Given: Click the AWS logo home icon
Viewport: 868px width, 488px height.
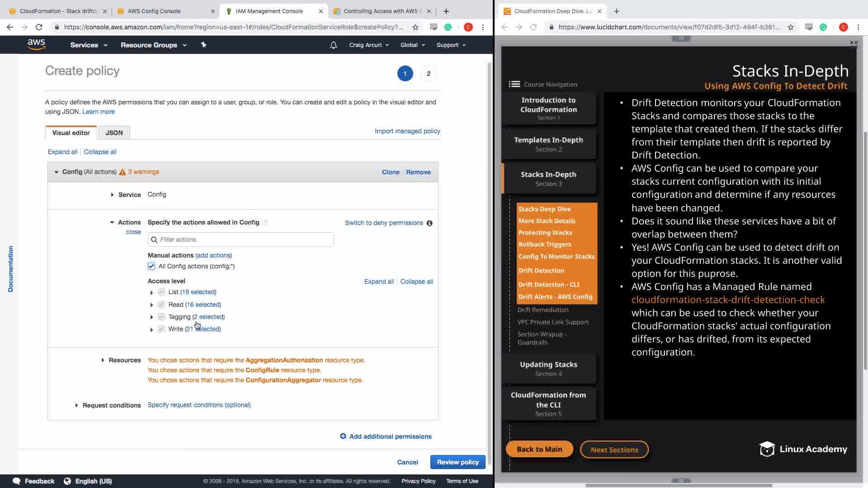Looking at the screenshot, I should click(x=36, y=44).
